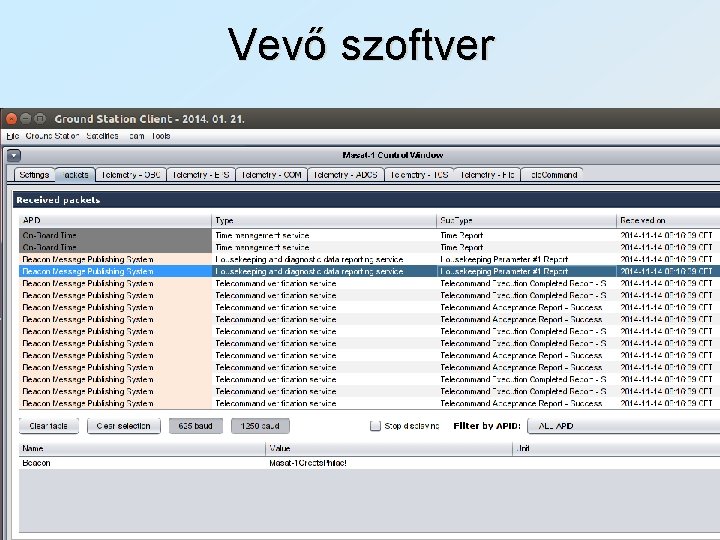
Task: Click the Value column header
Action: (389, 448)
